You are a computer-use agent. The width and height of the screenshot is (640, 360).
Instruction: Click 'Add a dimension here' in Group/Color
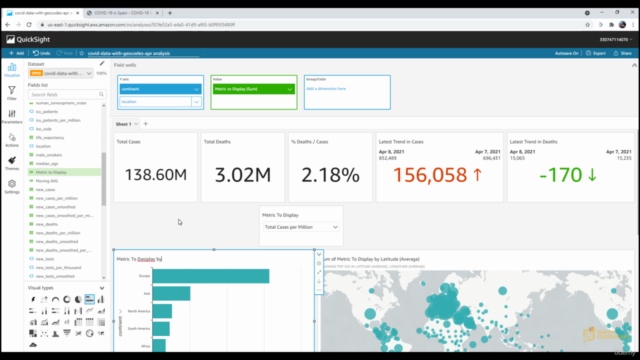click(x=326, y=89)
